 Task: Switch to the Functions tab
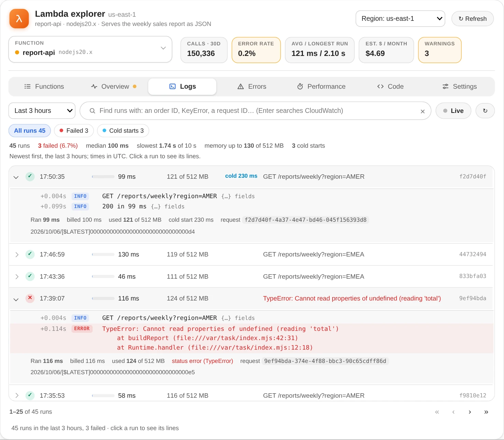(x=44, y=87)
